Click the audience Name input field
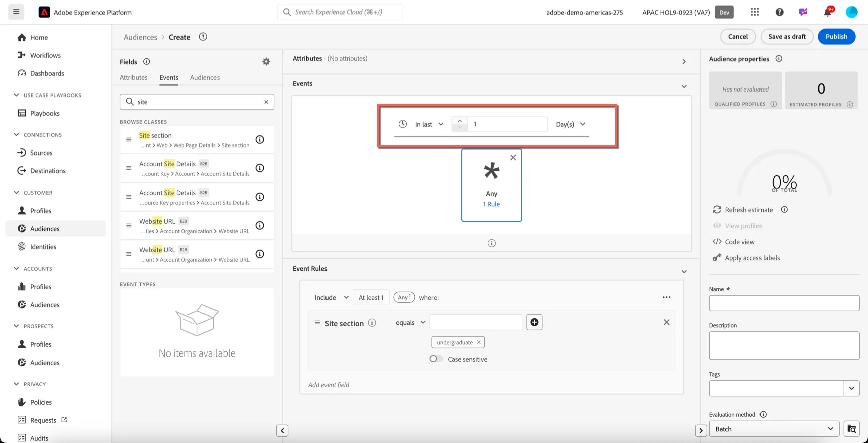868x443 pixels. coord(784,303)
